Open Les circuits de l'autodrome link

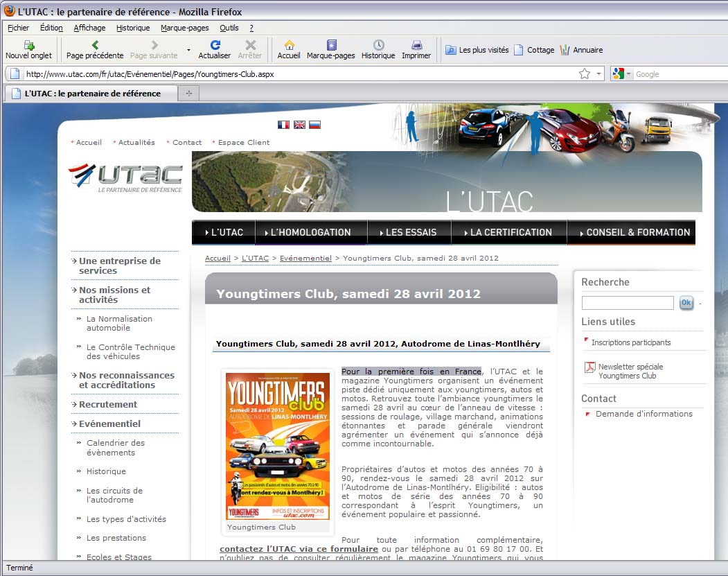click(x=115, y=495)
